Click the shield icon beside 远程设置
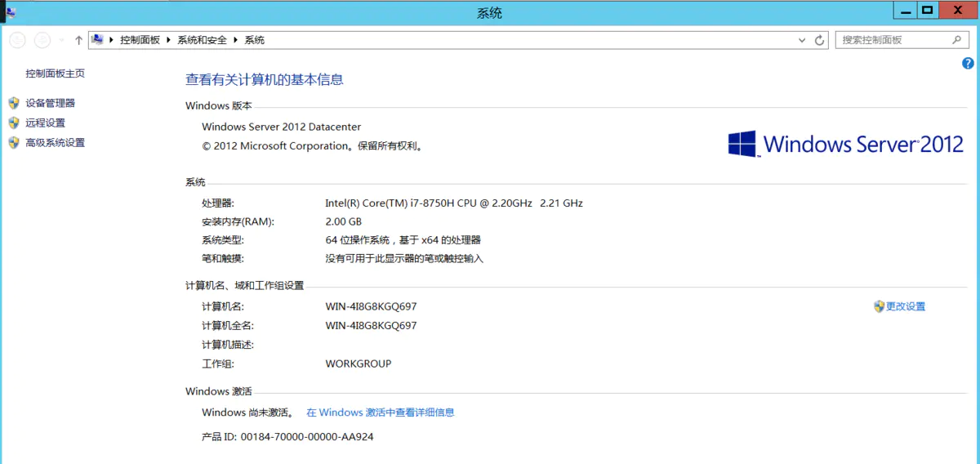This screenshot has height=464, width=980. 13,123
